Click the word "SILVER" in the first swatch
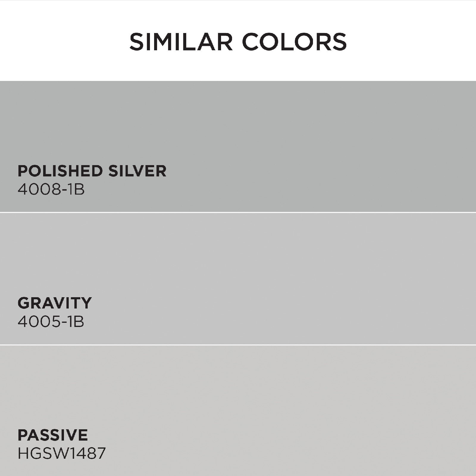Viewport: 476px width, 476px height. pyautogui.click(x=137, y=171)
